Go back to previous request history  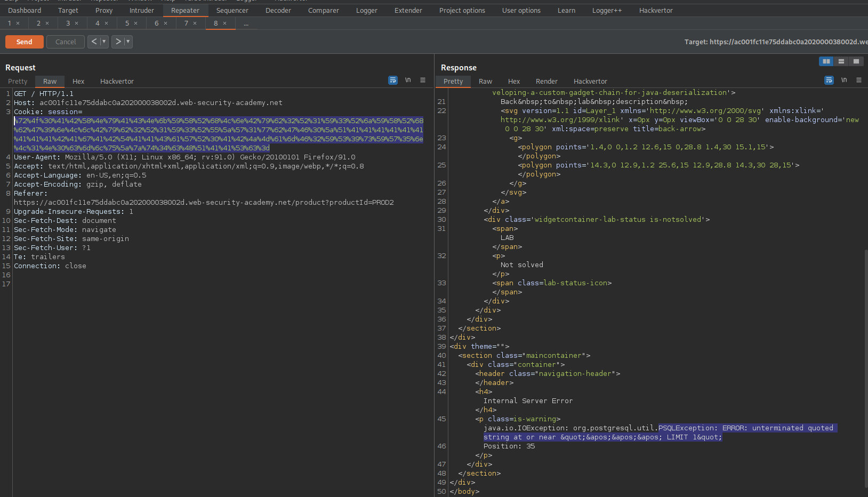point(94,42)
